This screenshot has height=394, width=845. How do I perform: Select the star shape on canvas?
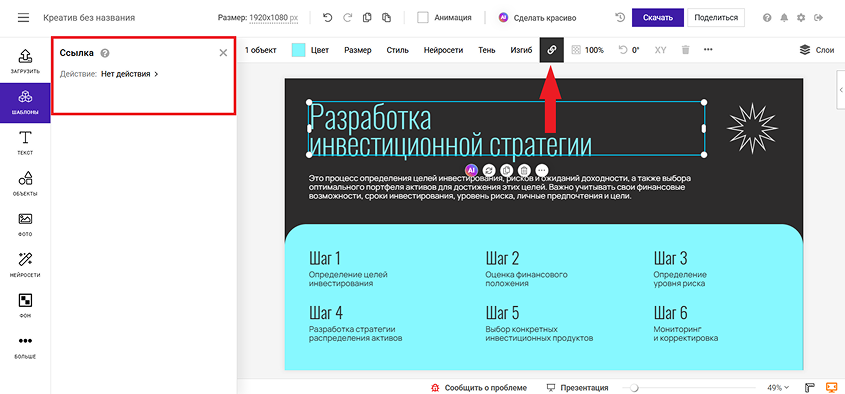coord(752,129)
